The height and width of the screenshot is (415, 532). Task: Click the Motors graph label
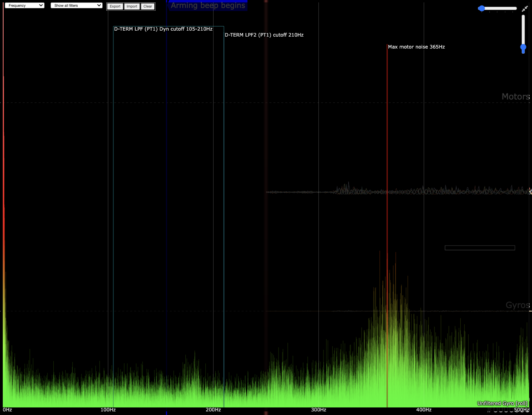515,97
